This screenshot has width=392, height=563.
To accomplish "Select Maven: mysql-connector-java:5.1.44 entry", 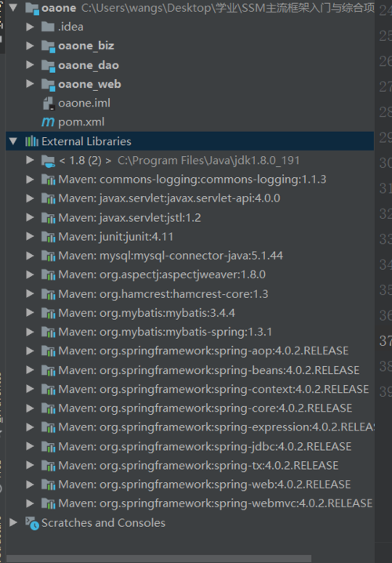I will click(170, 256).
